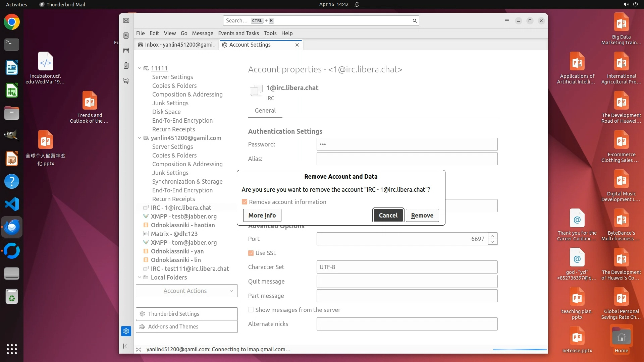The width and height of the screenshot is (644, 362).
Task: Open Tasks sidebar icon
Action: point(126,66)
